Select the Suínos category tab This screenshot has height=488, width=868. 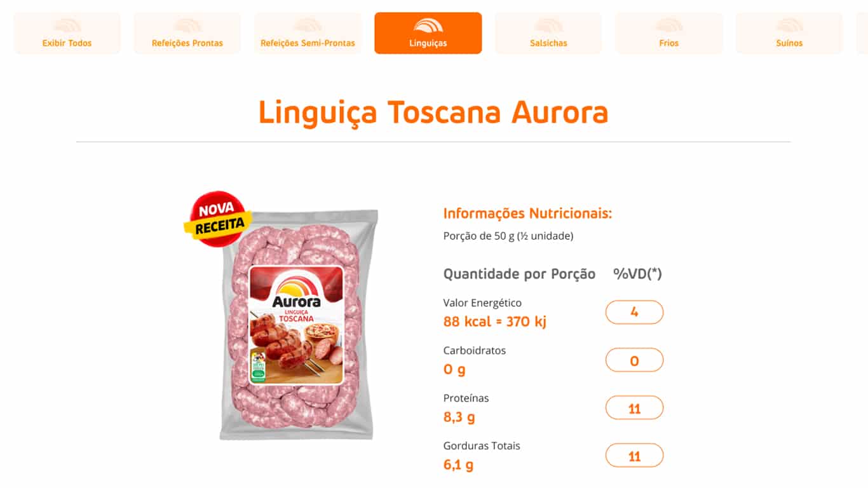tap(789, 33)
